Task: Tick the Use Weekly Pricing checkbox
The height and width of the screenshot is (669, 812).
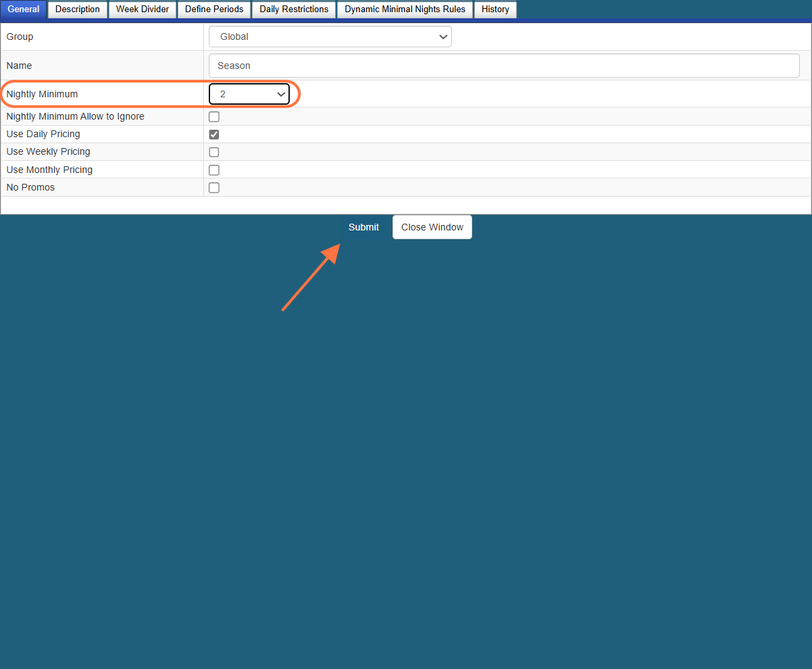Action: [214, 152]
